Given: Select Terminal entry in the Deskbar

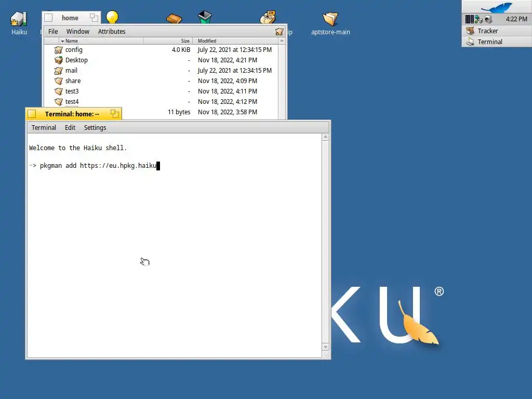Looking at the screenshot, I should 497,42.
